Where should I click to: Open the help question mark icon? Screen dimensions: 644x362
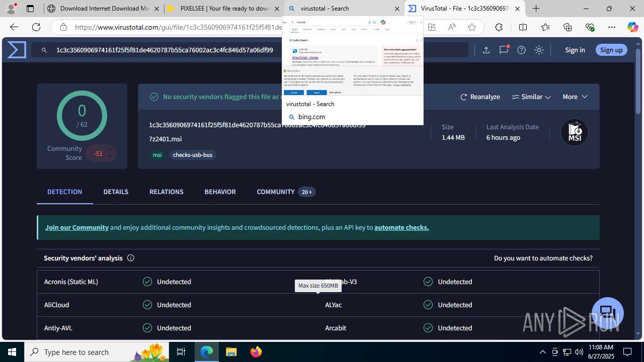(521, 50)
